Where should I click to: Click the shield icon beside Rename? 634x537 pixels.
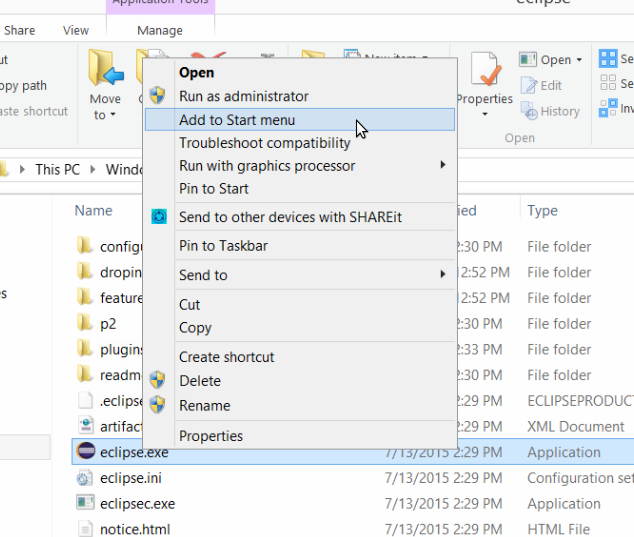[157, 405]
